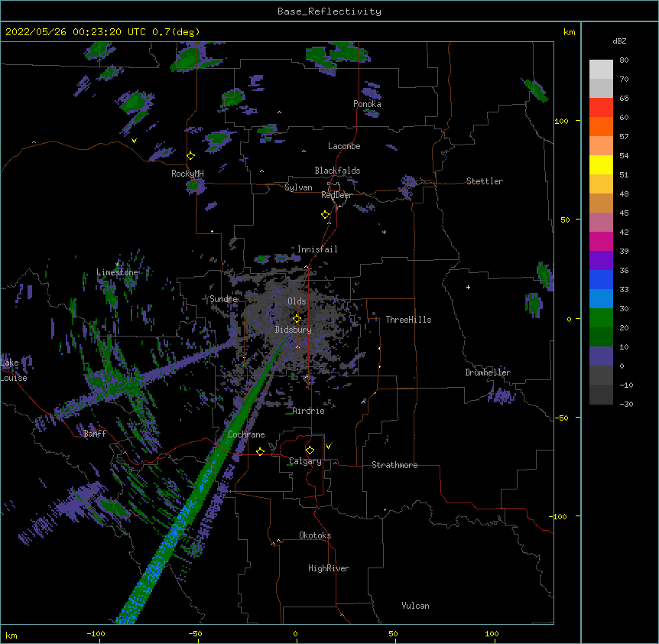Image resolution: width=659 pixels, height=644 pixels.
Task: Click the Limestone label
Action: tap(117, 272)
